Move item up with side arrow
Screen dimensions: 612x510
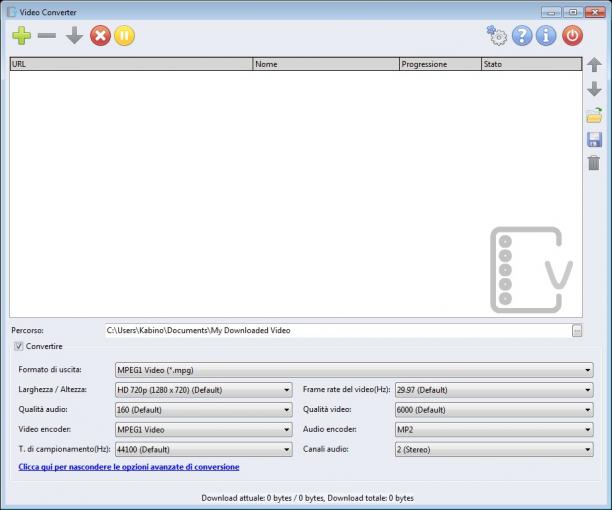point(594,65)
